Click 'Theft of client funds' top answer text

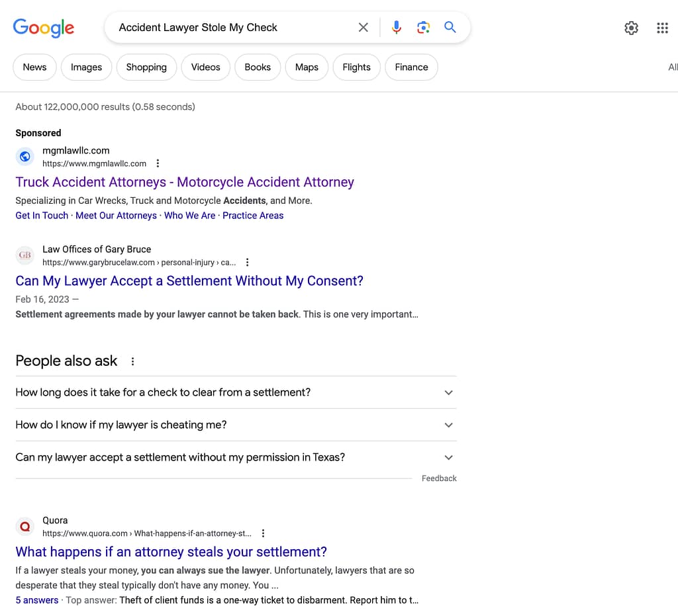point(269,600)
